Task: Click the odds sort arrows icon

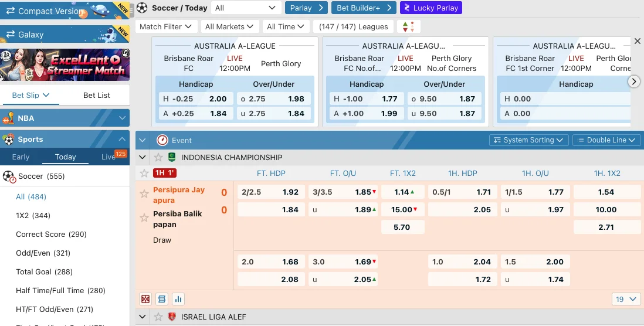Action: point(408,27)
